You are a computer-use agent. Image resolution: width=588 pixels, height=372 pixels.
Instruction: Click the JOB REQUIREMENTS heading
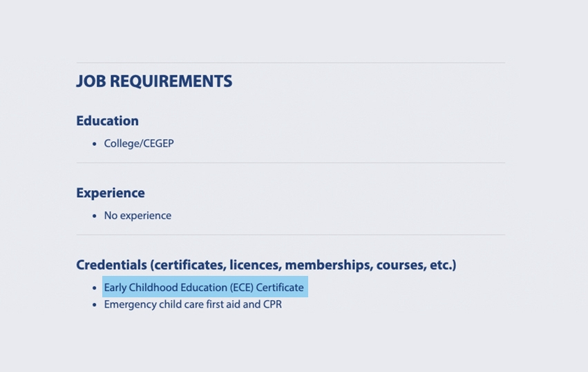coord(154,82)
